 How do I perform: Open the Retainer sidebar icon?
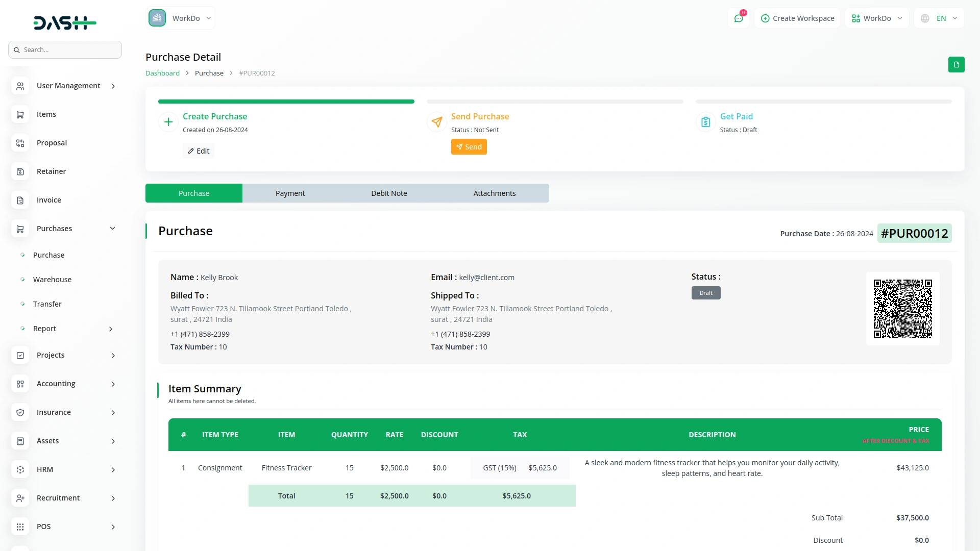[x=20, y=171]
